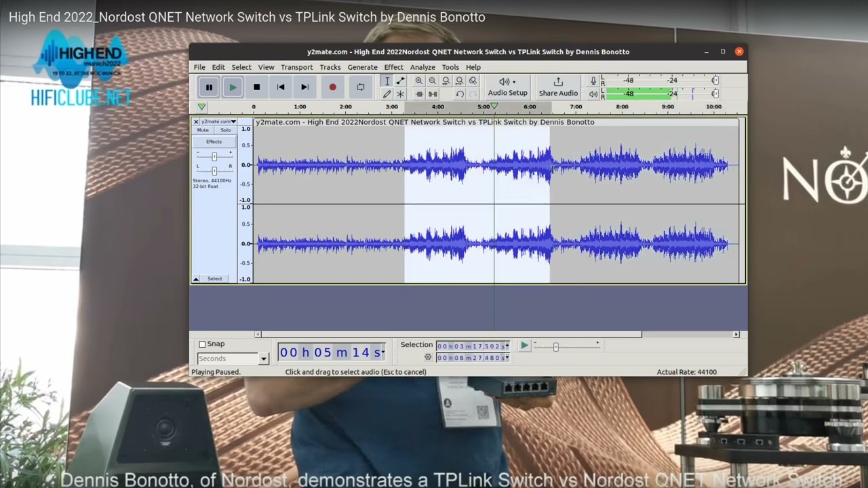The image size is (868, 488).
Task: Open the Audio Setup dropdown
Action: (x=507, y=87)
